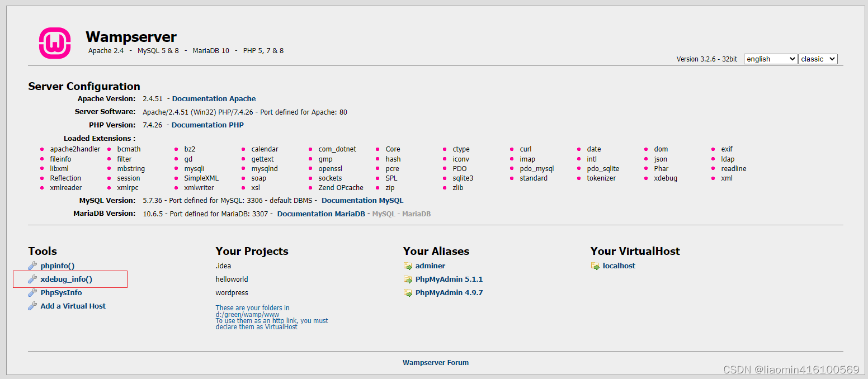The image size is (868, 379).
Task: Click the wrench icon beside phpinfo()
Action: (32, 266)
